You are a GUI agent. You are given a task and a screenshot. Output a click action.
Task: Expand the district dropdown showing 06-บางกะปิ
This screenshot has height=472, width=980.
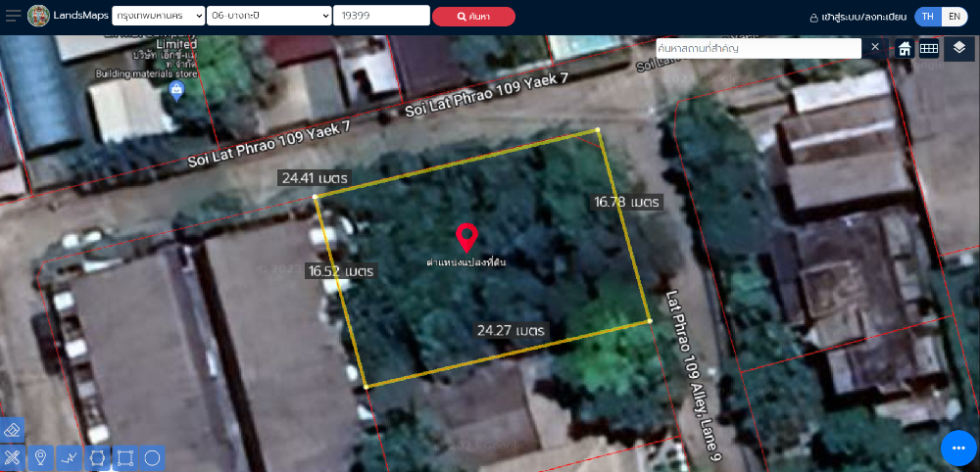tap(269, 16)
